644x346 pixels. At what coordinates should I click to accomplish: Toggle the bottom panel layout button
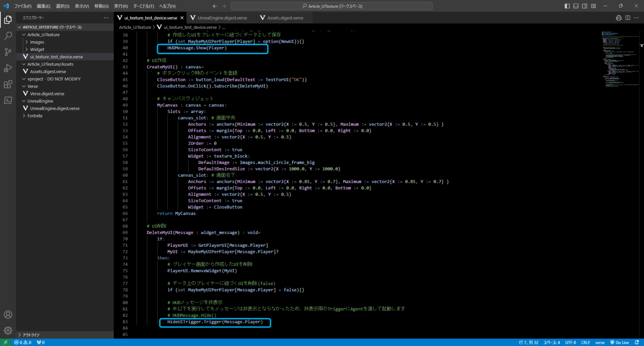click(x=576, y=6)
